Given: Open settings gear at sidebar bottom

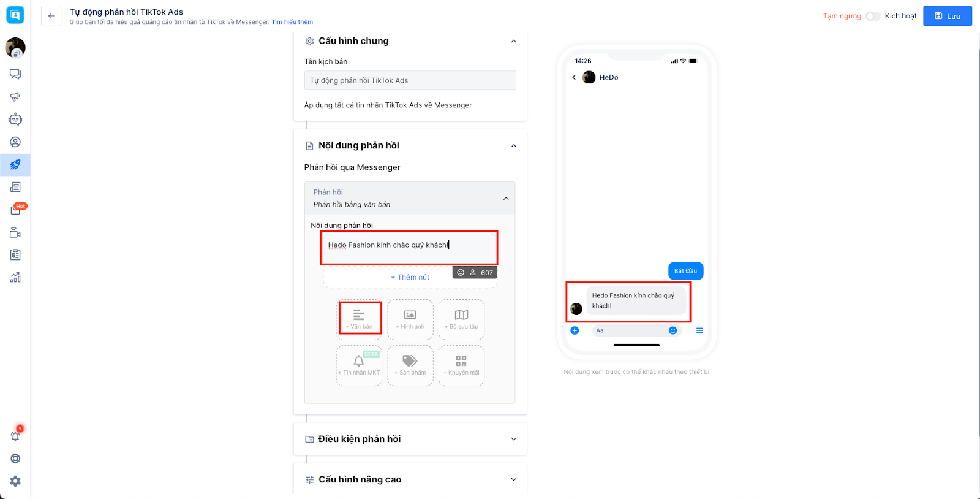Looking at the screenshot, I should click(x=15, y=481).
